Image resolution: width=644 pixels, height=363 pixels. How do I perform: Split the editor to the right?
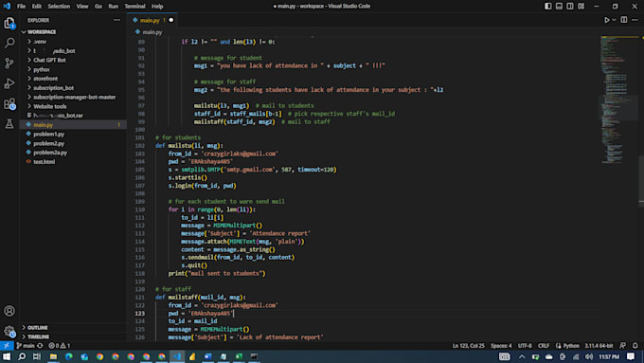tap(624, 20)
